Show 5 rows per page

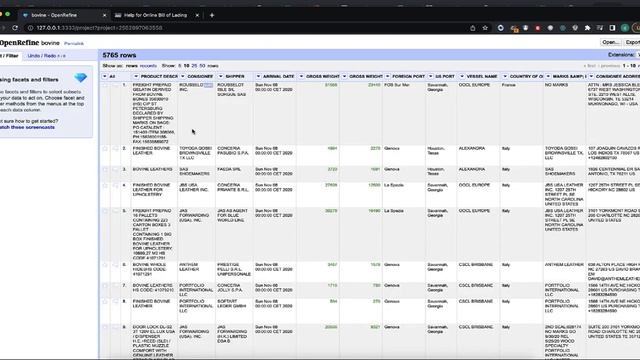coord(180,66)
